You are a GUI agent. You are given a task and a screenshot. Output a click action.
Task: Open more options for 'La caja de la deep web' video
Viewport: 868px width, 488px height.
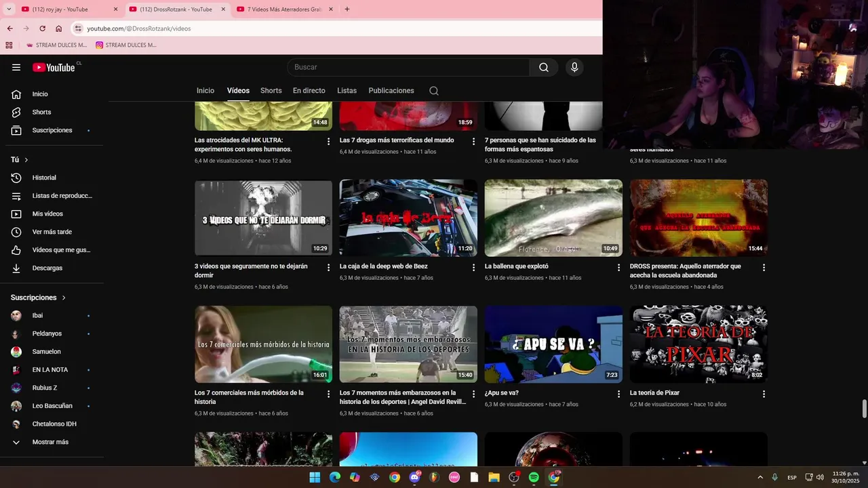(473, 268)
